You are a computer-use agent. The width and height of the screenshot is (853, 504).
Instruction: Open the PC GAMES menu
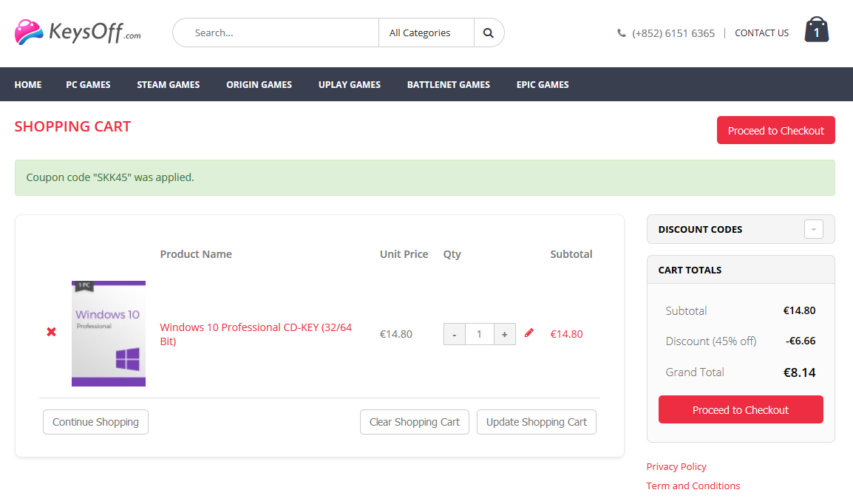88,85
